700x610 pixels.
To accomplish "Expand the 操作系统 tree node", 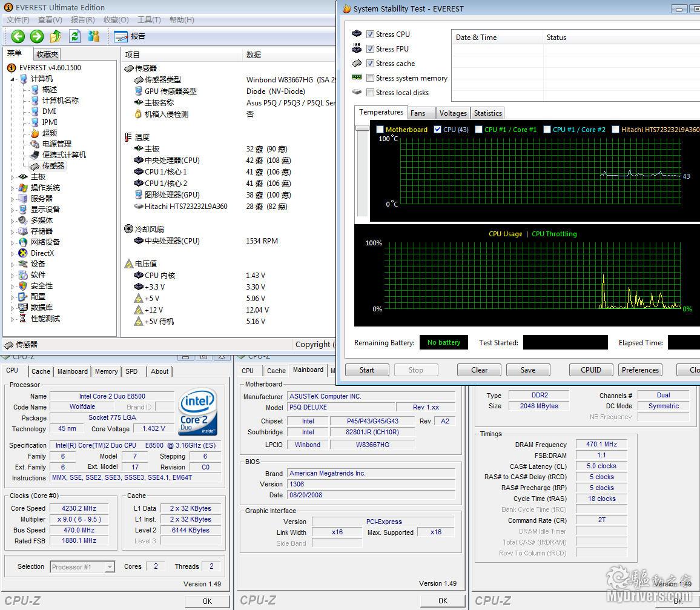I will 13,188.
